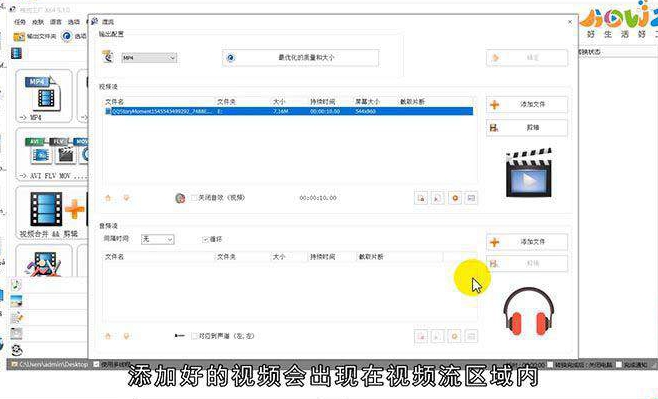Image resolution: width=658 pixels, height=399 pixels.
Task: Click the 544x960 screen size cell
Action: [x=366, y=111]
